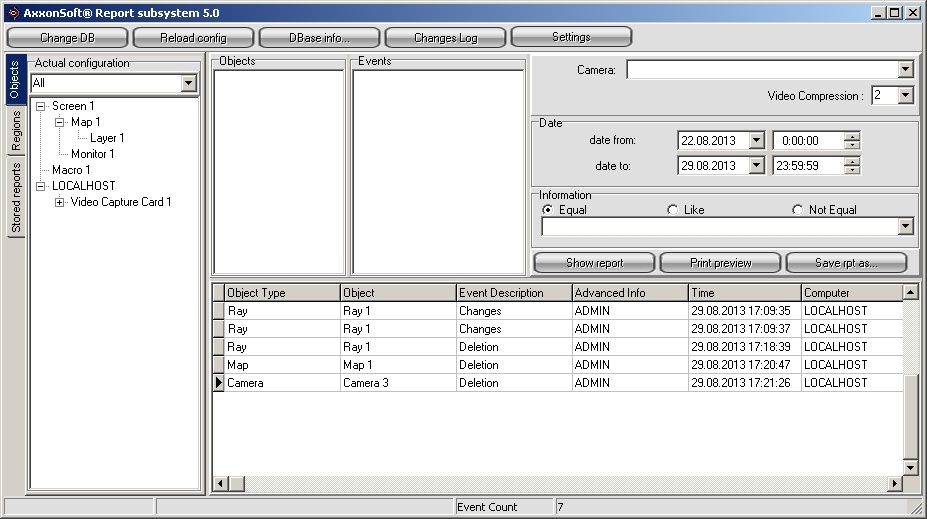Collapse the Screen 1 tree node
This screenshot has height=519, width=927.
[40, 106]
